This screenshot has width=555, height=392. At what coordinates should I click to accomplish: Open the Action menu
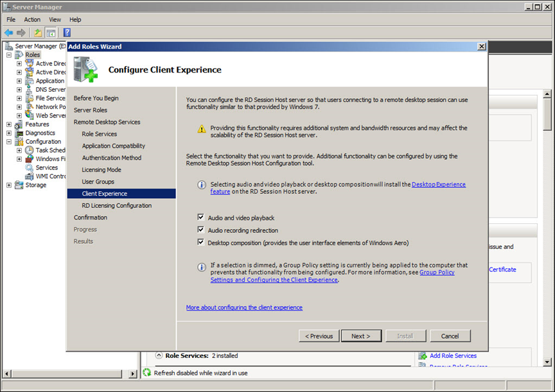click(x=32, y=20)
